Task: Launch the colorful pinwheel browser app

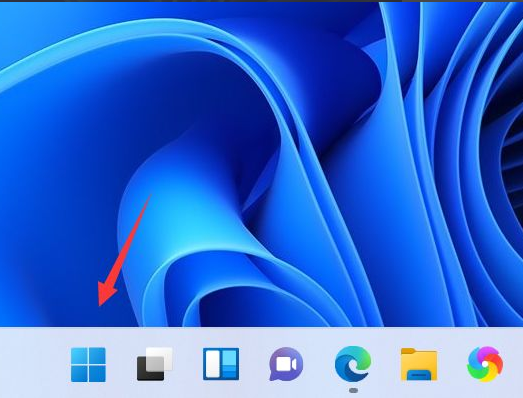Action: point(485,364)
